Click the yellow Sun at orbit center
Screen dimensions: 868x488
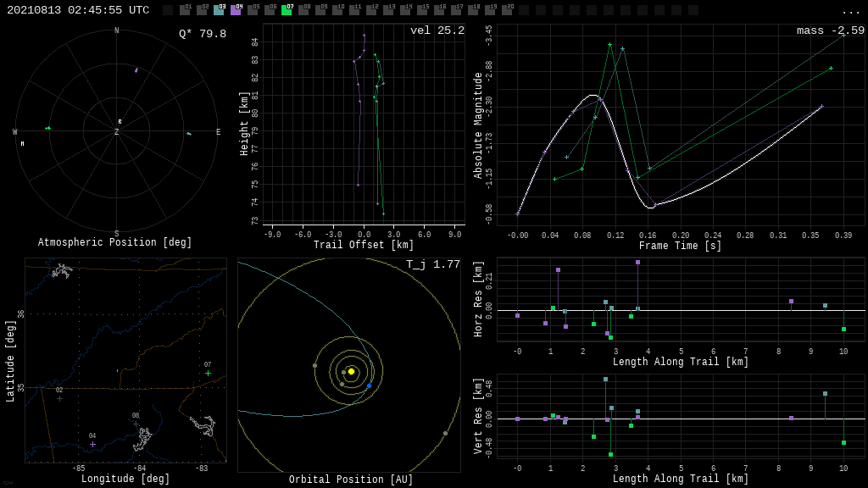click(351, 371)
